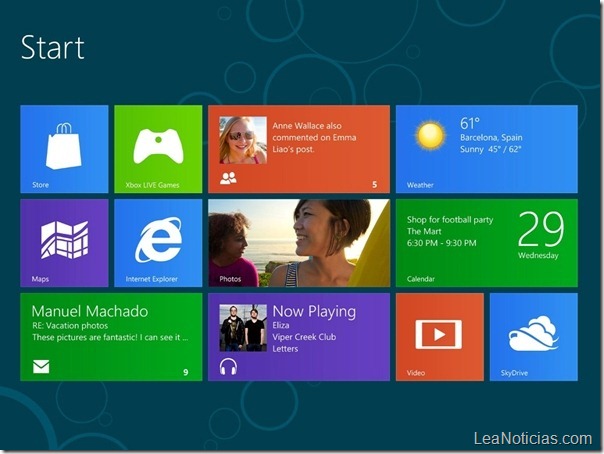Click the 'Weather' tile label

tap(420, 185)
